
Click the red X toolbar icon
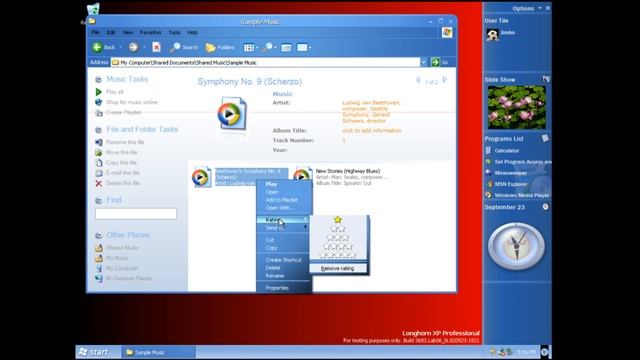tap(156, 47)
